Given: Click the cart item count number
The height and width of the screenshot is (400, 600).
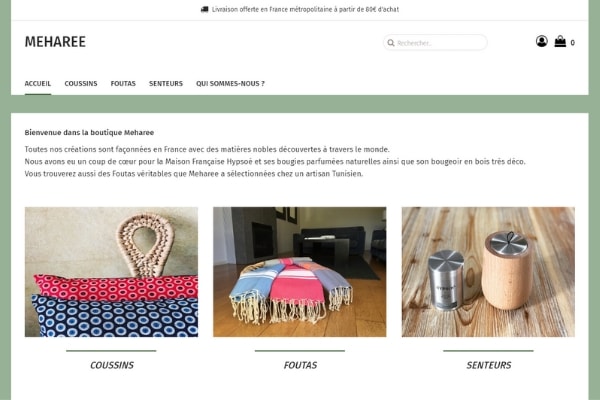Looking at the screenshot, I should coord(572,43).
